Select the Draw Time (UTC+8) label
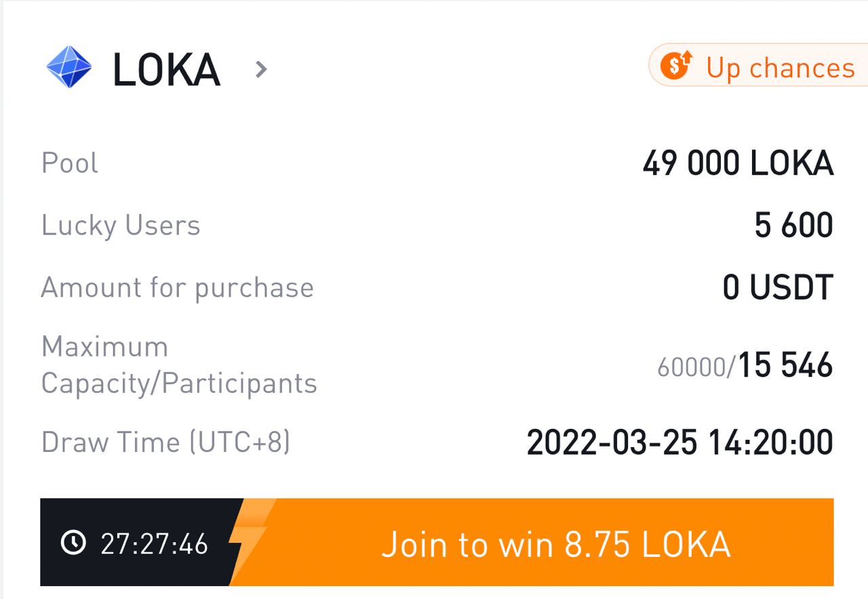The height and width of the screenshot is (599, 868). point(165,442)
